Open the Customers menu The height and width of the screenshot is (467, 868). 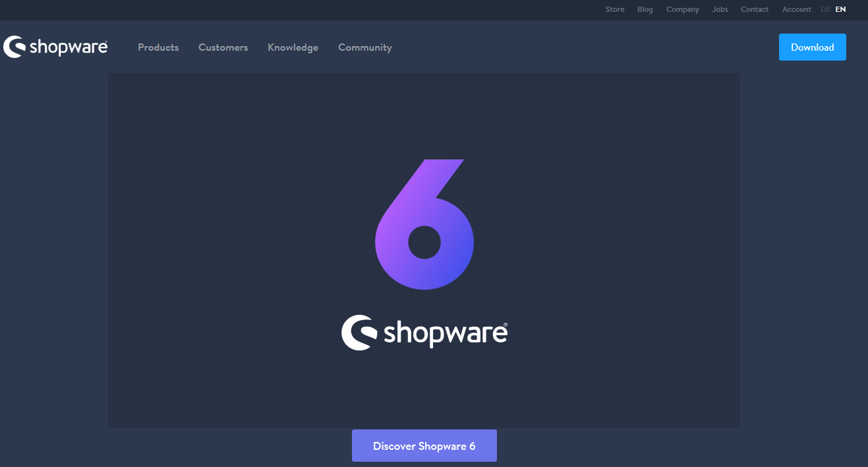click(x=223, y=47)
